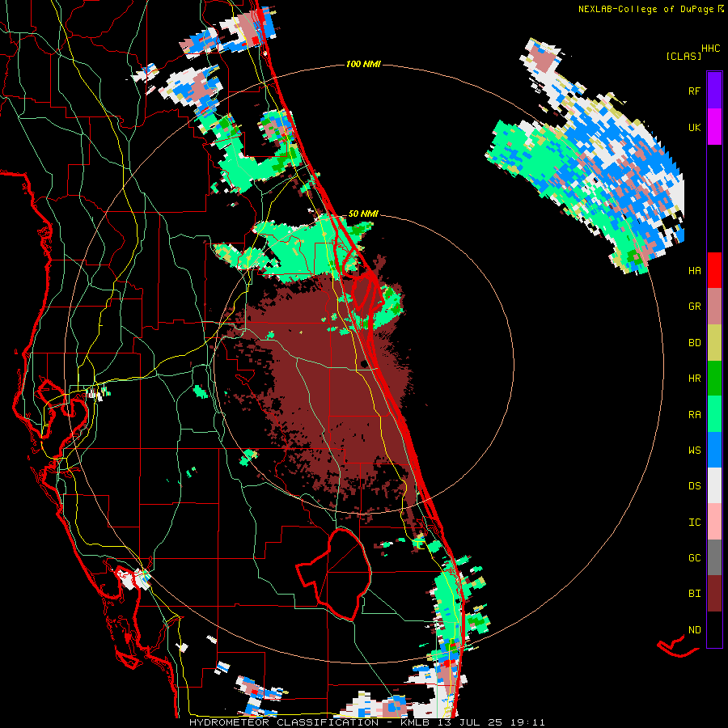Screen dimensions: 728x728
Task: Click the 'HYDROMETEOR CLASSIFICATION' title text
Action: point(284,722)
